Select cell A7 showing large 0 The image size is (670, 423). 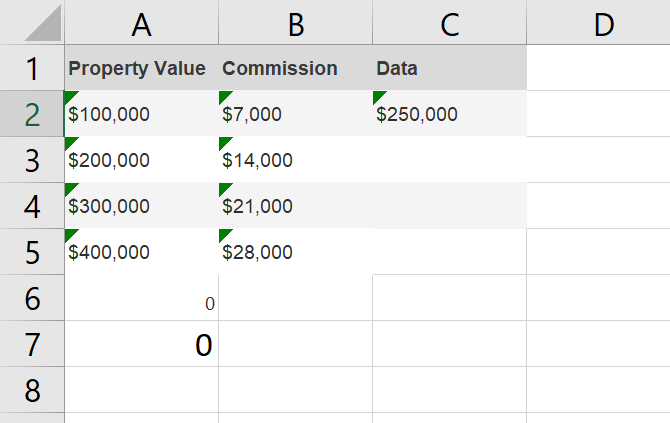click(141, 344)
